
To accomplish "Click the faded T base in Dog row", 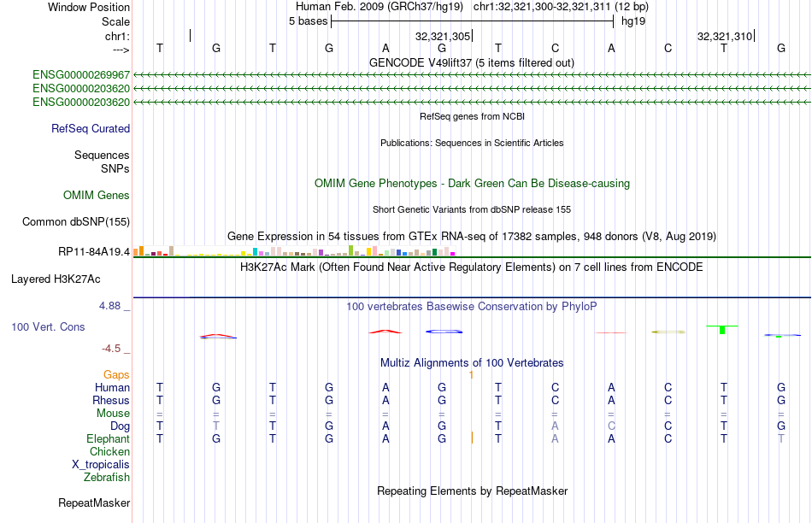I will click(216, 426).
